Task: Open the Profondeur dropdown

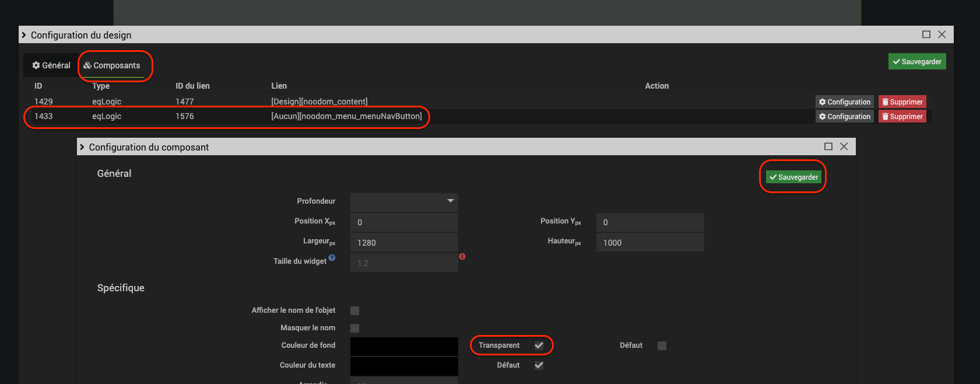Action: pyautogui.click(x=404, y=202)
